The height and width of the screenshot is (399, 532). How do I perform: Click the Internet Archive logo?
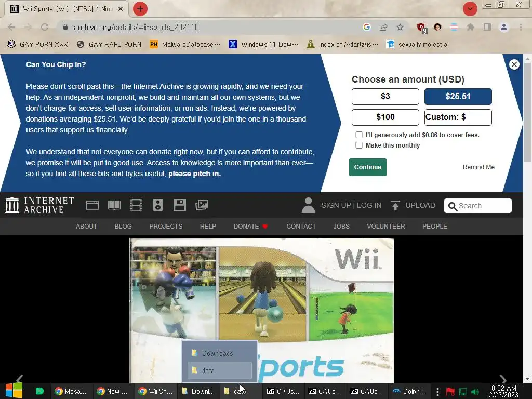[39, 205]
